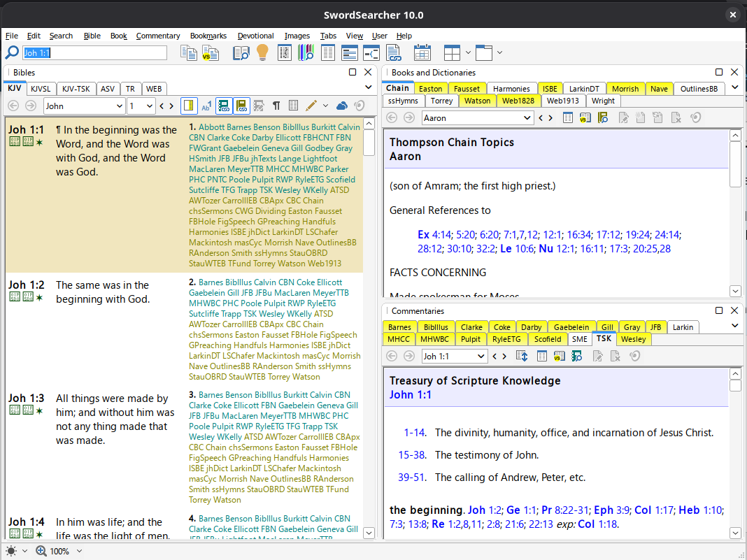Toggle the olive book links icon
The width and height of the screenshot is (747, 560).
click(241, 106)
